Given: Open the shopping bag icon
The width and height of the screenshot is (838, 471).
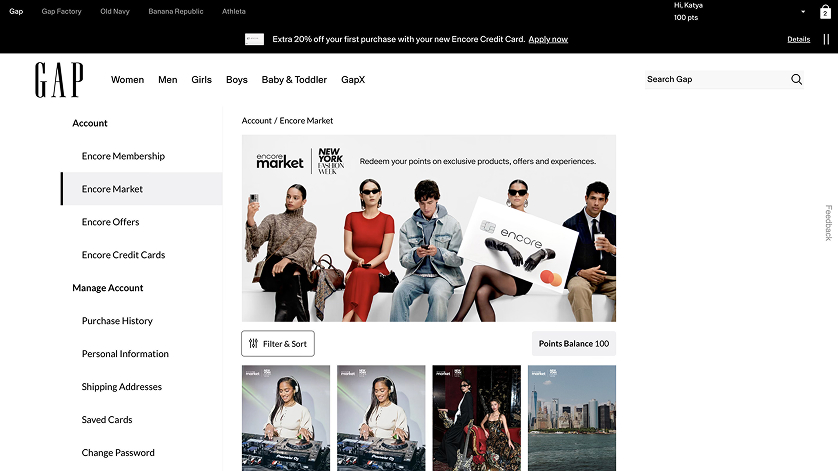Looking at the screenshot, I should point(825,12).
